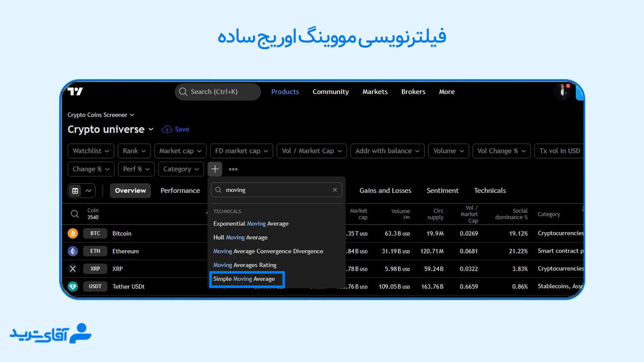Click the coin list search magnifier icon

pos(75,214)
